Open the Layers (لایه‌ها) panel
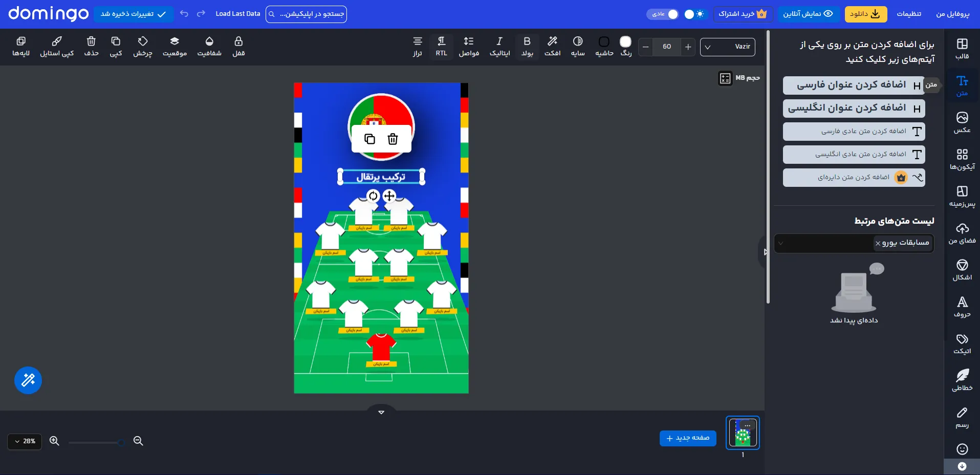 point(21,47)
